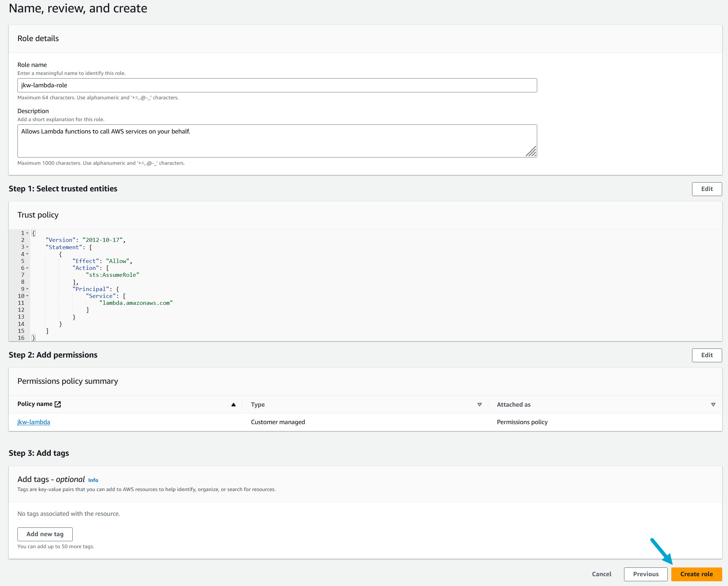Click the Role name input field

tap(277, 85)
